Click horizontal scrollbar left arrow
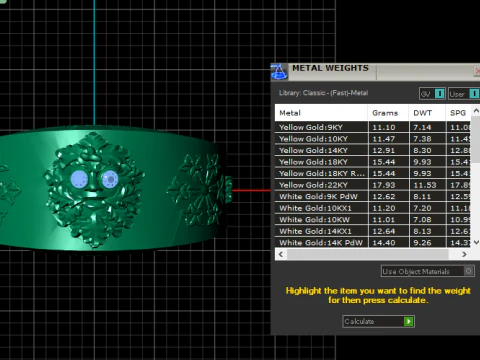Viewport: 480px width, 360px height. (281, 254)
